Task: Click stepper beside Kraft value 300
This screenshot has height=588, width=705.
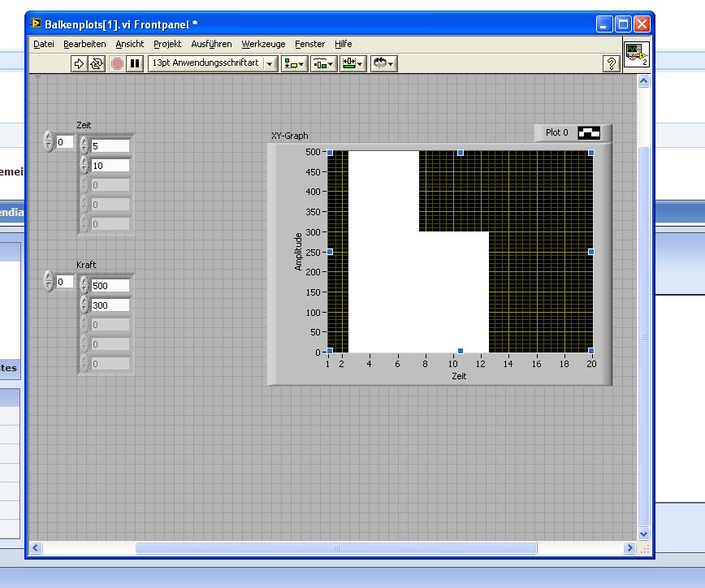Action: pos(84,305)
